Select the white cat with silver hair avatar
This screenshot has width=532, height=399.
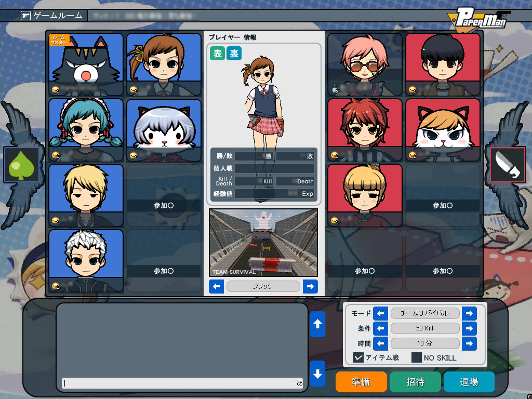164,130
